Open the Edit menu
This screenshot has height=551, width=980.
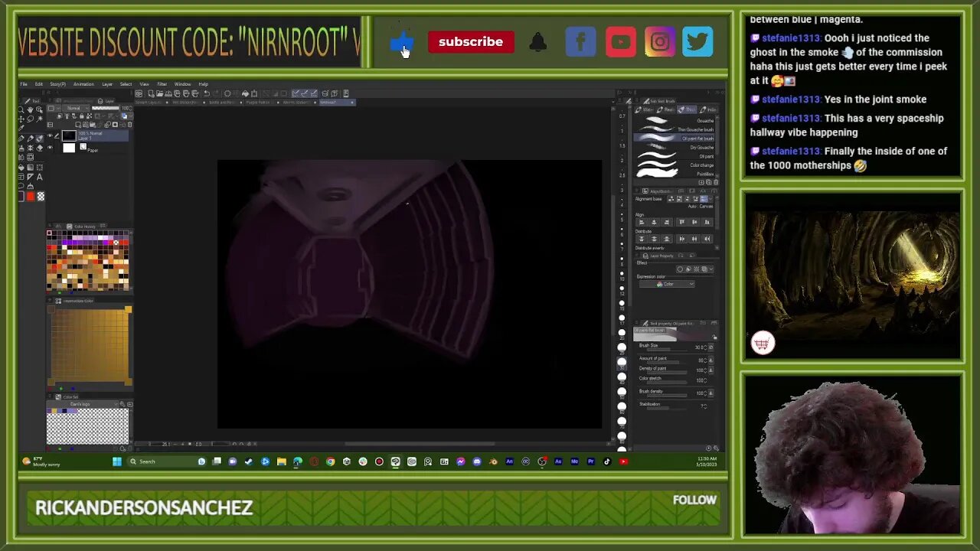pos(39,84)
